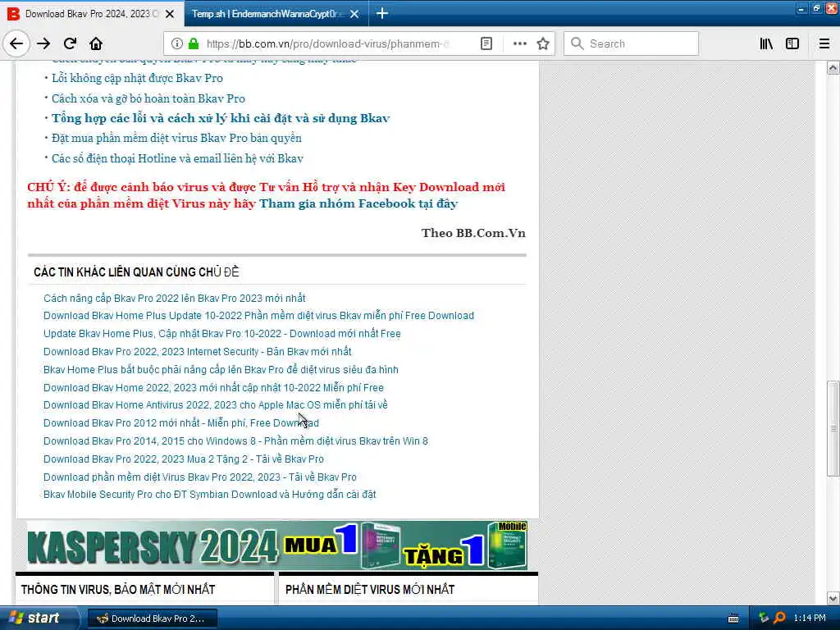Open a new tab with plus button
Viewport: 840px width, 630px height.
(x=382, y=13)
